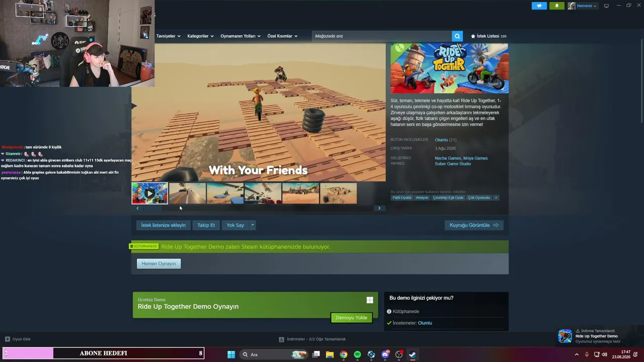Click the plus button to add tags

tap(496, 198)
